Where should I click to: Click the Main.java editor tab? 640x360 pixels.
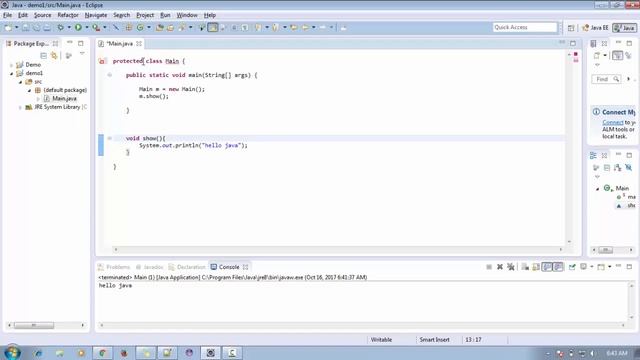click(x=120, y=43)
